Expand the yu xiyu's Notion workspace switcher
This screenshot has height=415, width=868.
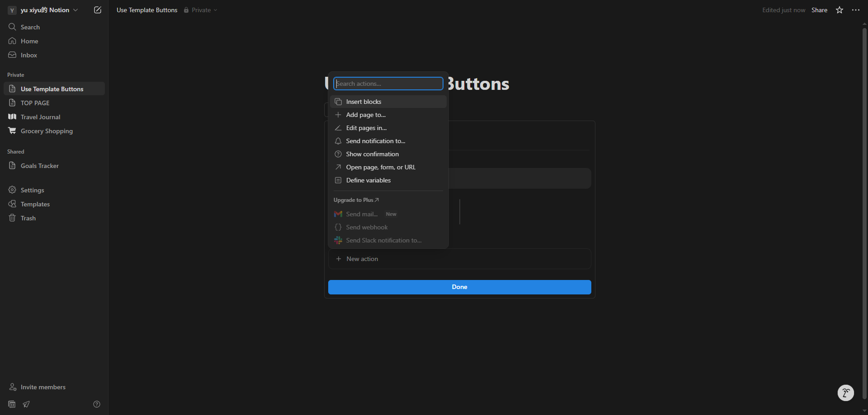coord(44,10)
